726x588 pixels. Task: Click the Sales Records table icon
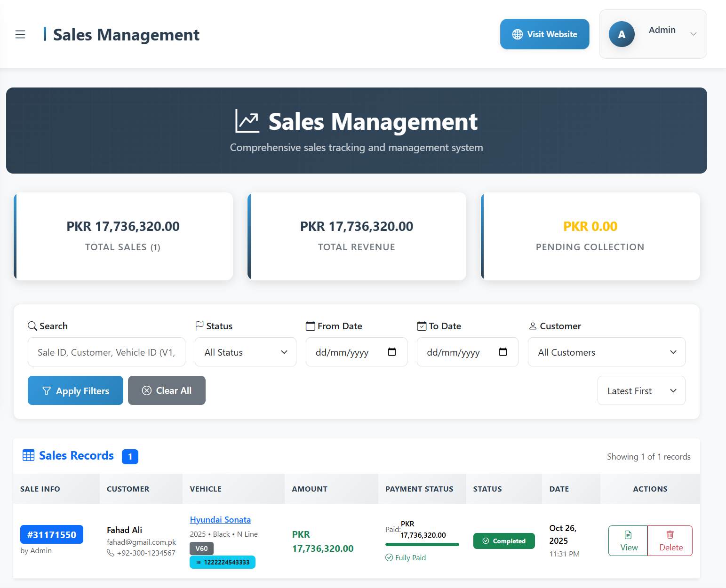[29, 455]
